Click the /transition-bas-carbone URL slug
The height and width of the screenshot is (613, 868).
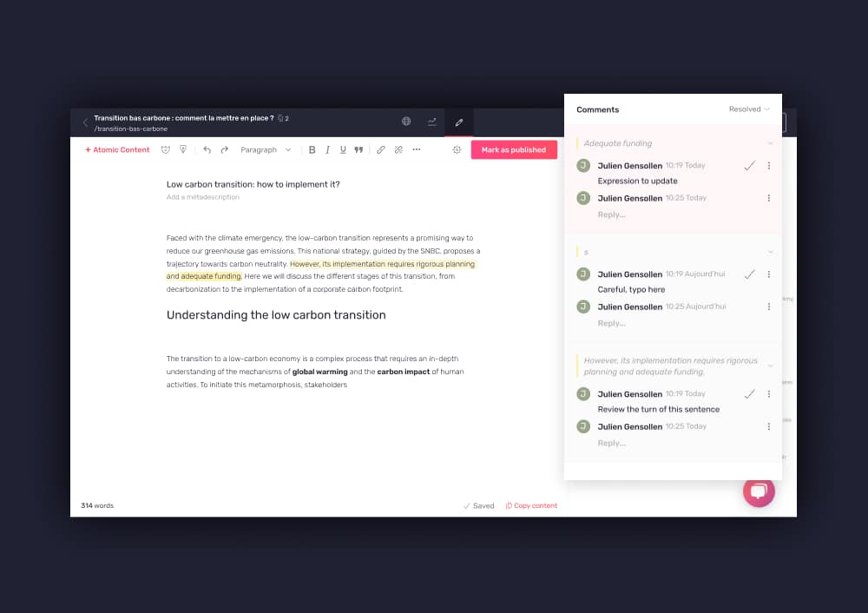(131, 129)
